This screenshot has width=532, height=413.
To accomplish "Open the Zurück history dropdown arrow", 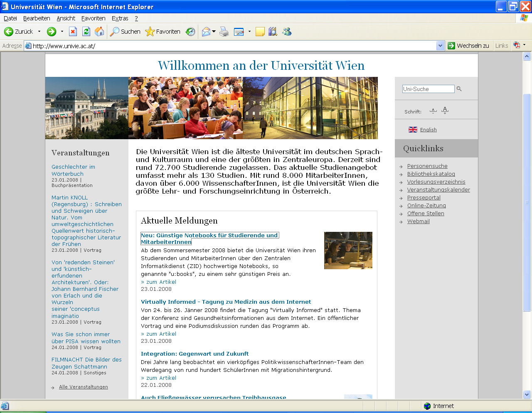I will pyautogui.click(x=39, y=32).
